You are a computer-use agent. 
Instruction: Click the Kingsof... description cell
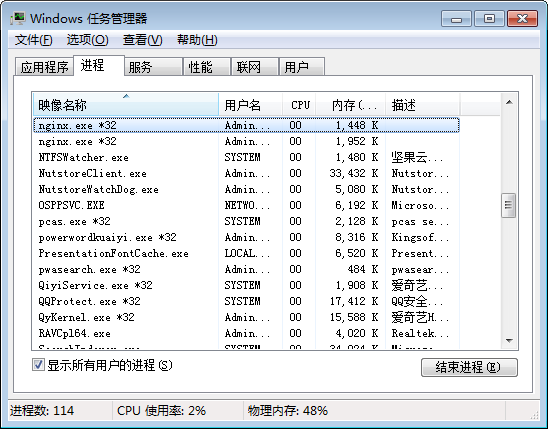[x=420, y=237]
